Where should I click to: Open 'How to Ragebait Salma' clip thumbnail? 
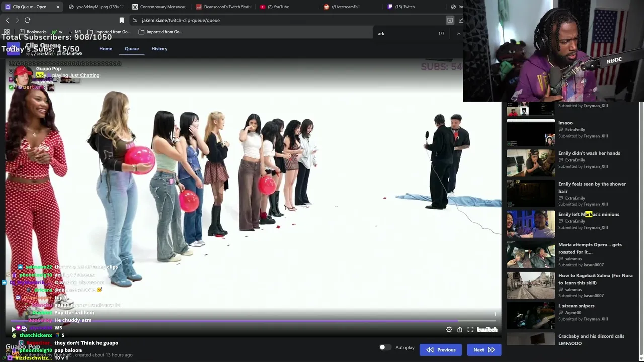tap(531, 285)
